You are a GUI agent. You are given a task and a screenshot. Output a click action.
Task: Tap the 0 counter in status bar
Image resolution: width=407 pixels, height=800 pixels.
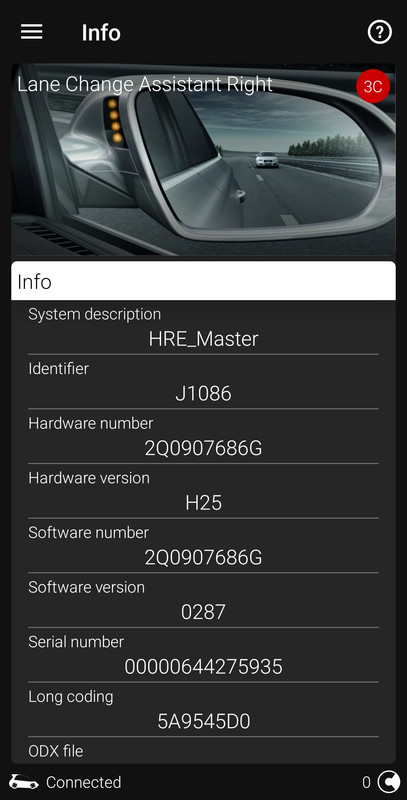point(366,782)
